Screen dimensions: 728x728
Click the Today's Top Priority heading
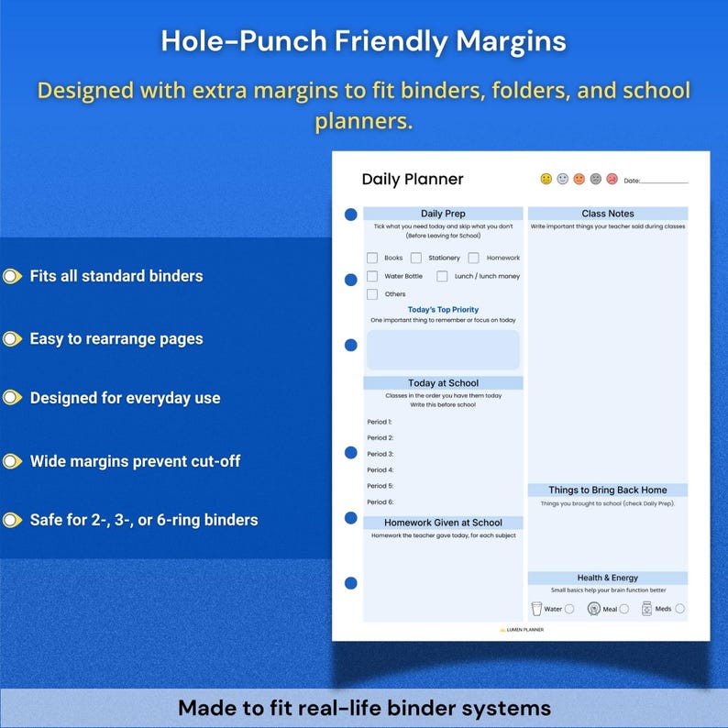click(x=443, y=310)
